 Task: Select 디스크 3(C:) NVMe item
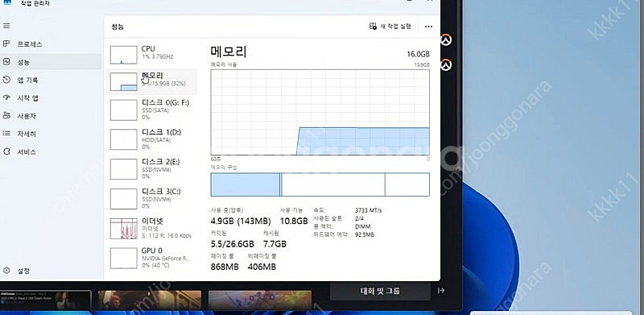(151, 199)
